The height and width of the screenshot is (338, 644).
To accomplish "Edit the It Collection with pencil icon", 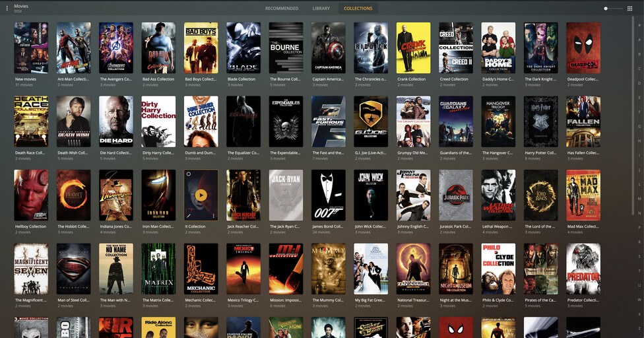I will click(x=189, y=216).
